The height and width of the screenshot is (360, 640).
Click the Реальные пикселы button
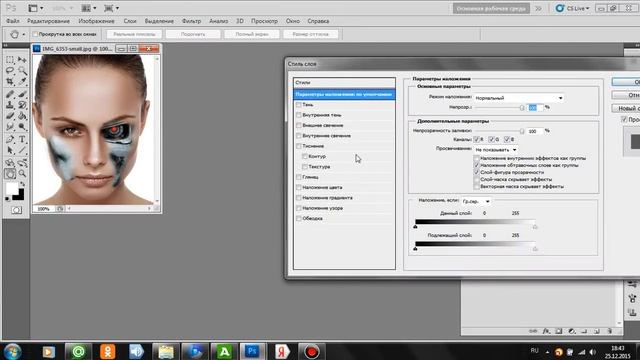click(x=134, y=34)
